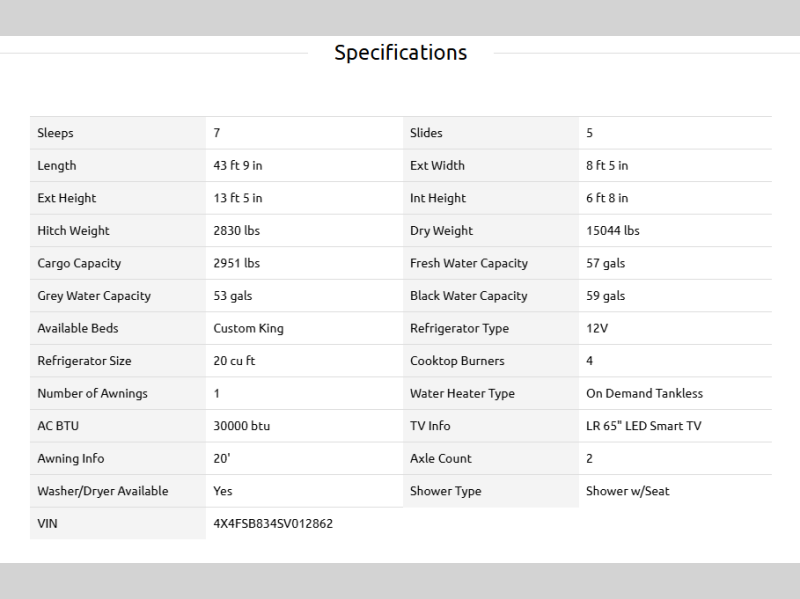Click the Axle Count label
The image size is (800, 599).
coord(440,459)
